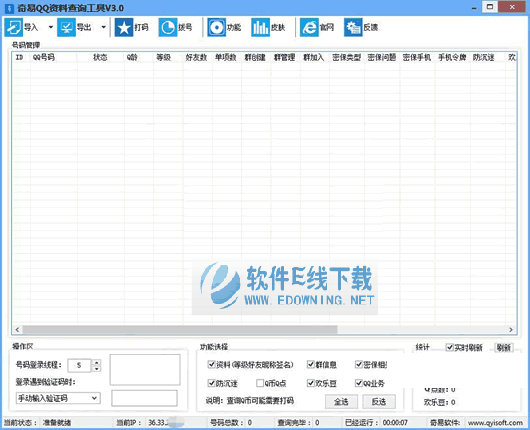Click the 群创建 column header

[255, 57]
